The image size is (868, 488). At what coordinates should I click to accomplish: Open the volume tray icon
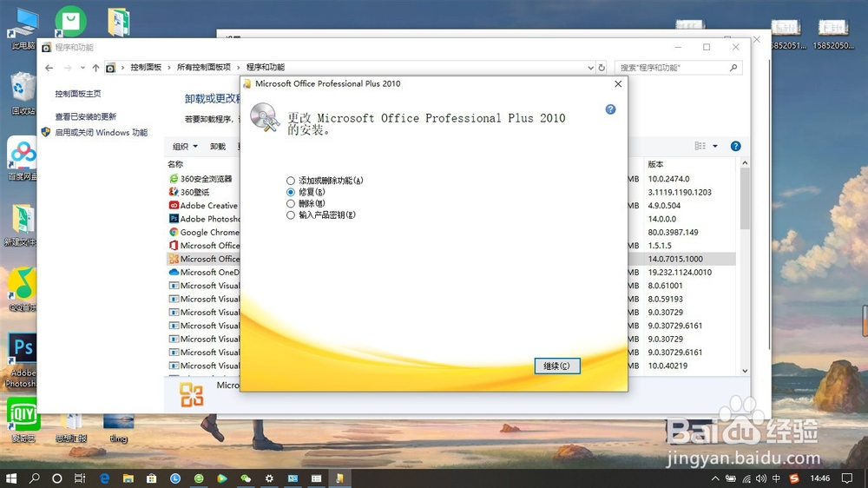click(761, 478)
